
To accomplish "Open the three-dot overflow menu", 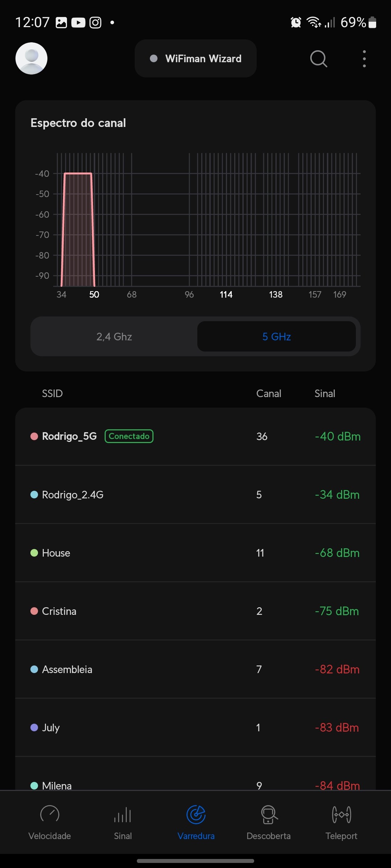I will [x=364, y=59].
